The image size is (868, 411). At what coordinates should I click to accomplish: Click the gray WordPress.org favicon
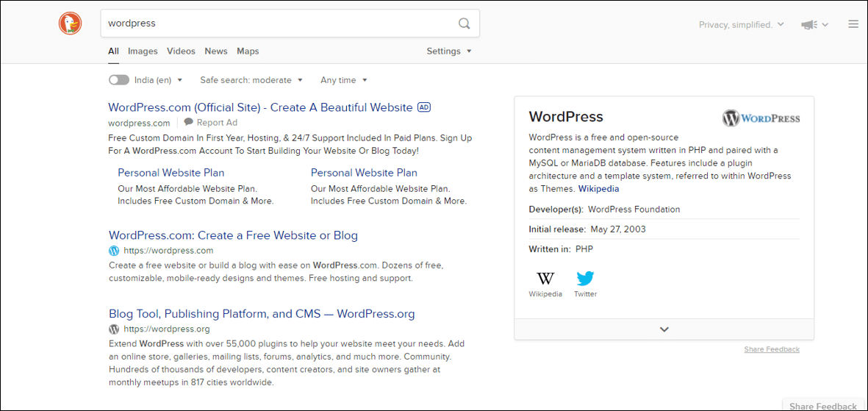(114, 329)
